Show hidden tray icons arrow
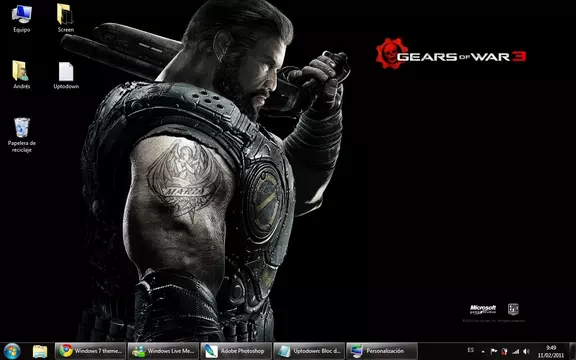576x360 pixels. pos(483,352)
